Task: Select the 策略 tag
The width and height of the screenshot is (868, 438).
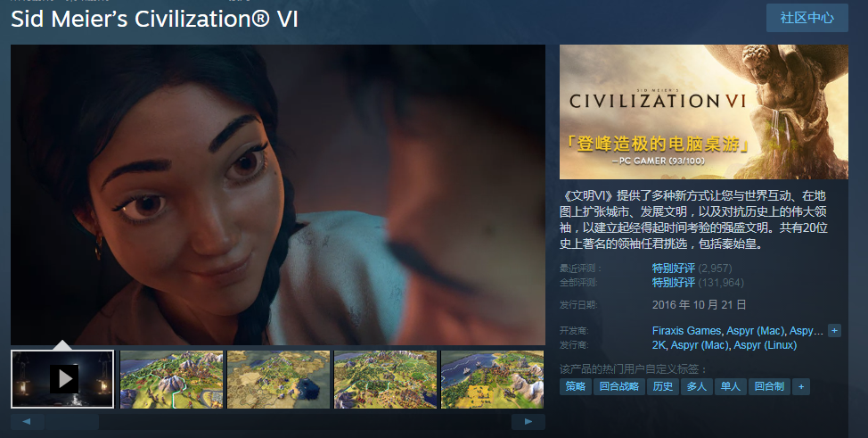Action: pos(576,386)
